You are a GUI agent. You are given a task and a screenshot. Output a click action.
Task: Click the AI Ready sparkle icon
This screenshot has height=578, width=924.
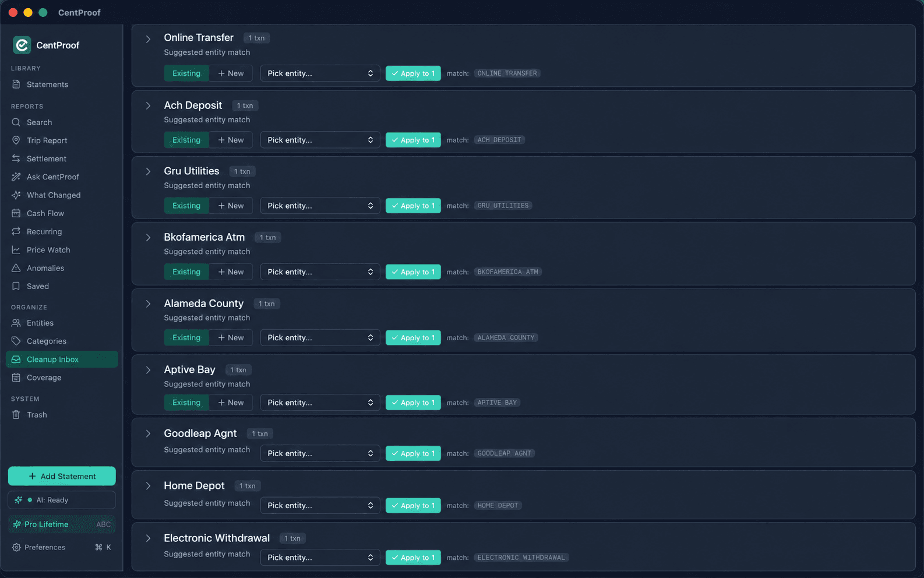19,500
